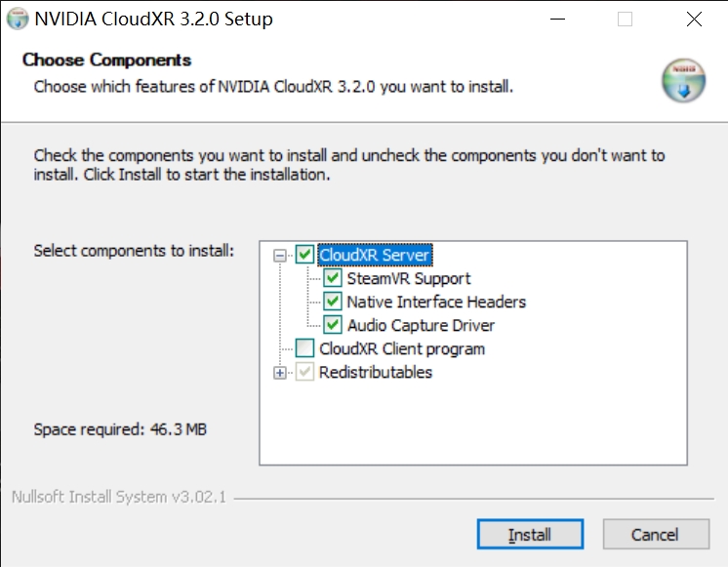
Task: Select the CloudXR Server tree label
Action: pos(375,255)
